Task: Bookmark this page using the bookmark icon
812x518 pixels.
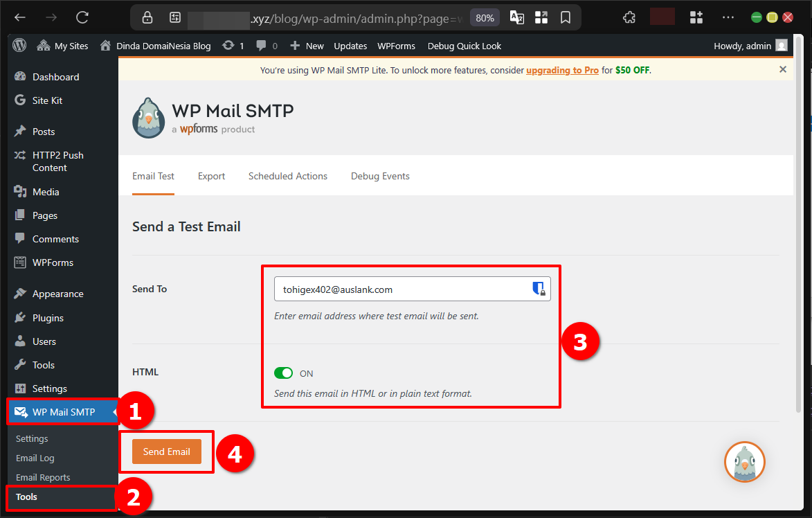Action: click(566, 17)
